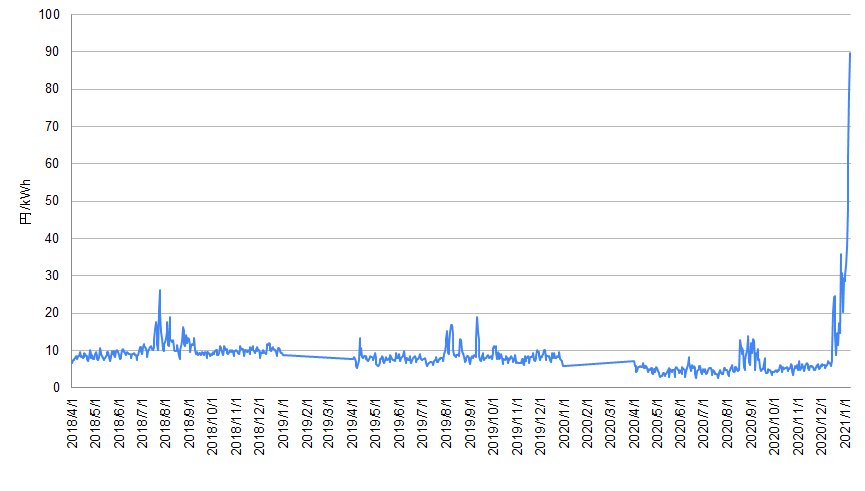Select the 2018/9/1 date label
This screenshot has height=491, width=865.
click(x=189, y=423)
